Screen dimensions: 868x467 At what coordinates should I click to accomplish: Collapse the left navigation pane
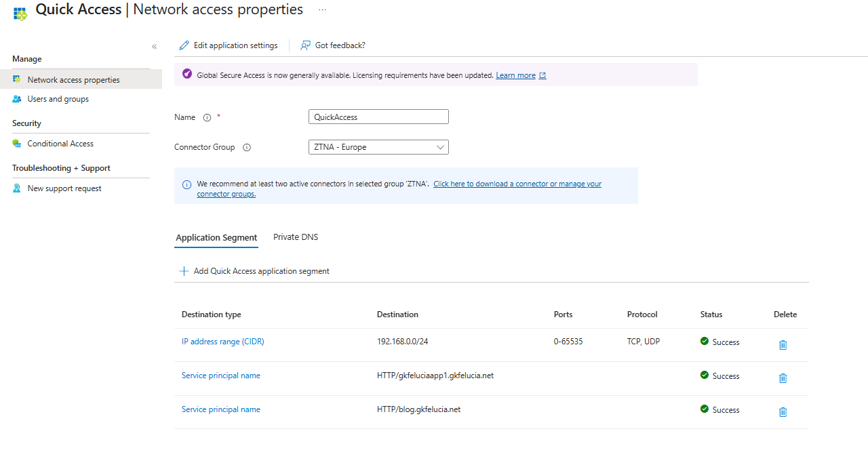(154, 46)
